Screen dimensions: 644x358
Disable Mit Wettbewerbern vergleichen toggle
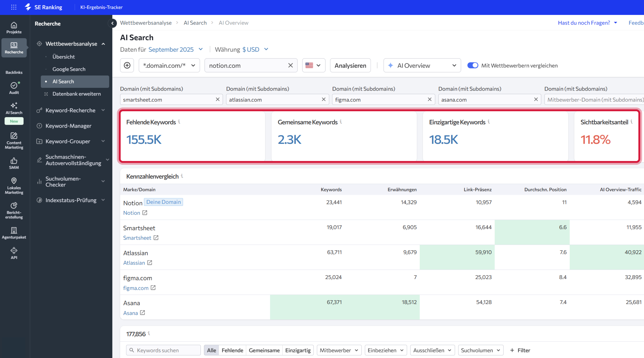pos(473,65)
